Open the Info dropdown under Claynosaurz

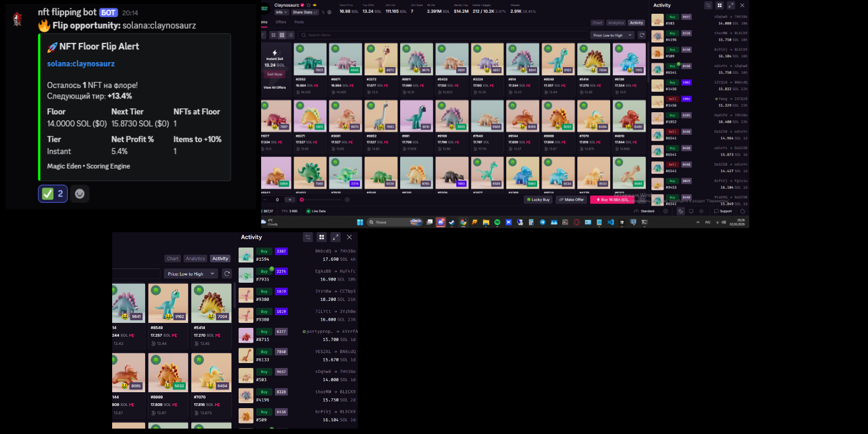tap(281, 12)
